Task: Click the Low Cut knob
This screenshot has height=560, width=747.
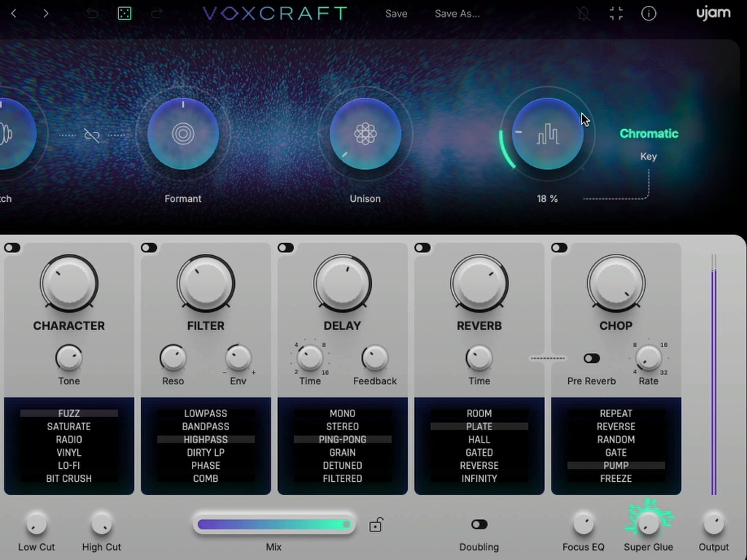Action: (x=36, y=524)
